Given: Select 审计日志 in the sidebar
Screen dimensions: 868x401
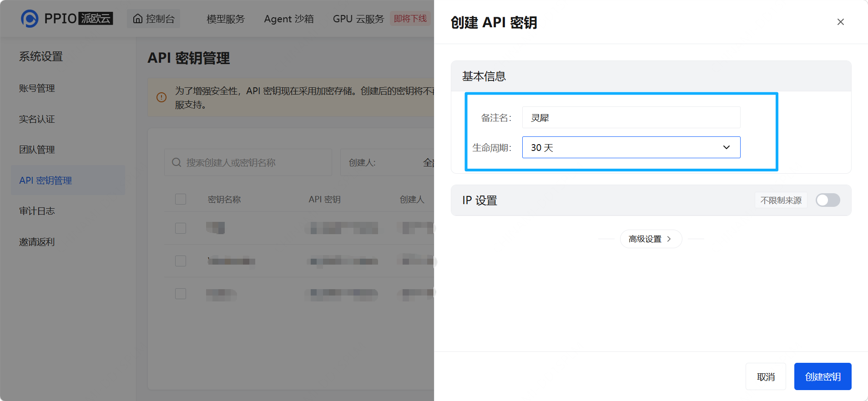Looking at the screenshot, I should click(37, 211).
